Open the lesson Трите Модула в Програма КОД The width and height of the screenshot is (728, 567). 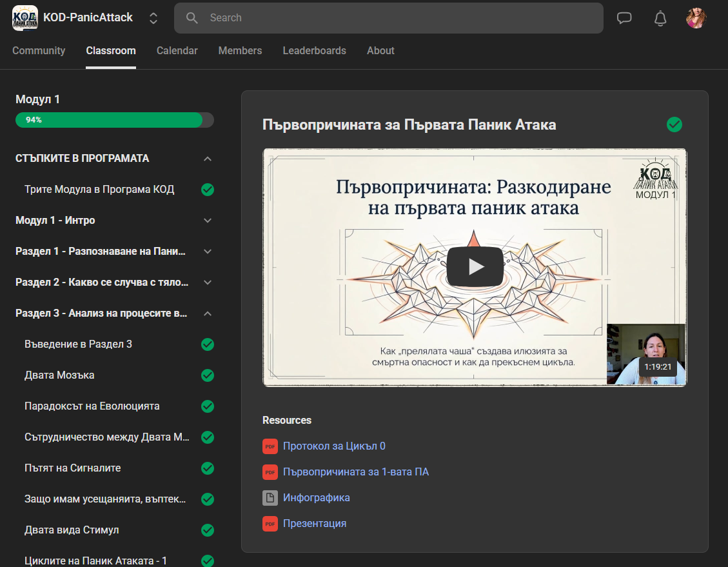(x=99, y=190)
